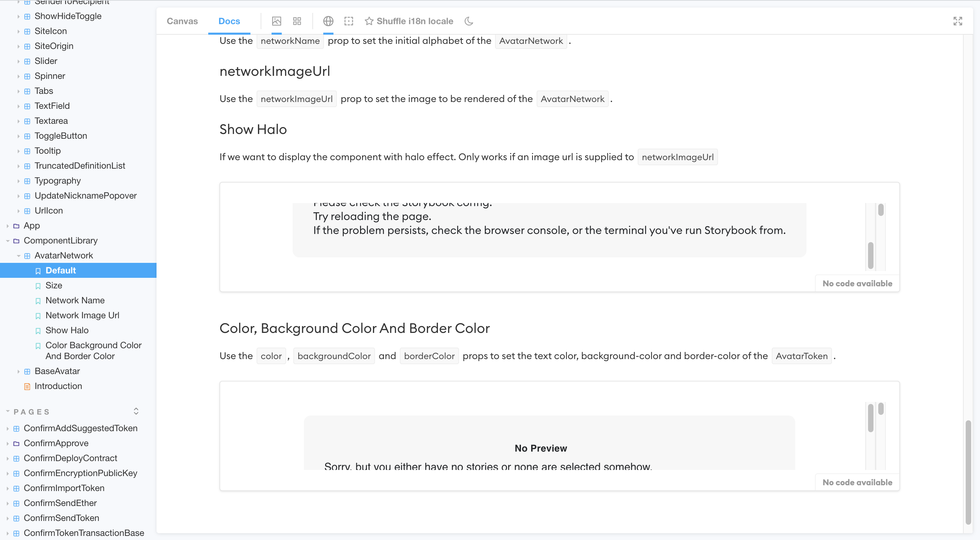Click the docs page vertical scrollbar

(x=968, y=472)
